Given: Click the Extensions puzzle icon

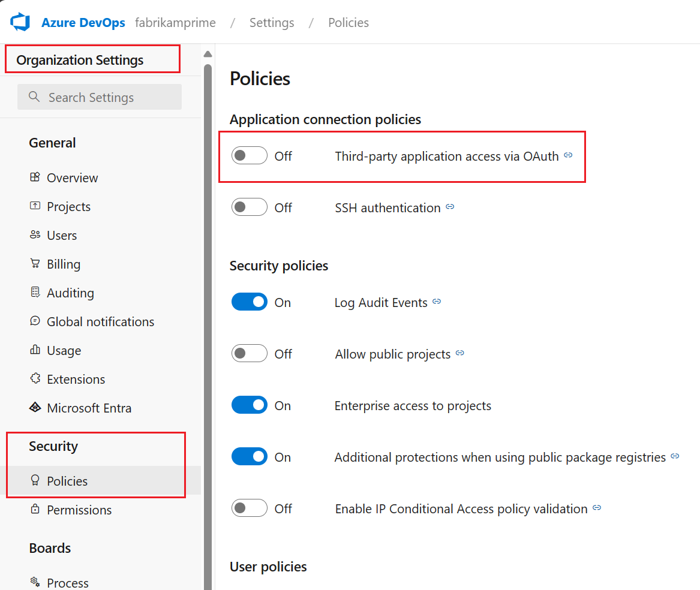Looking at the screenshot, I should pyautogui.click(x=35, y=378).
